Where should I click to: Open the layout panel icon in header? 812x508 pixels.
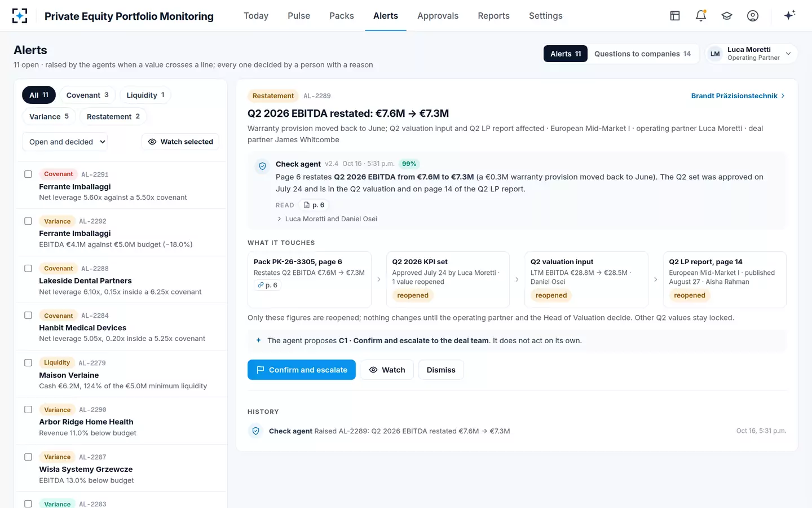tap(675, 16)
